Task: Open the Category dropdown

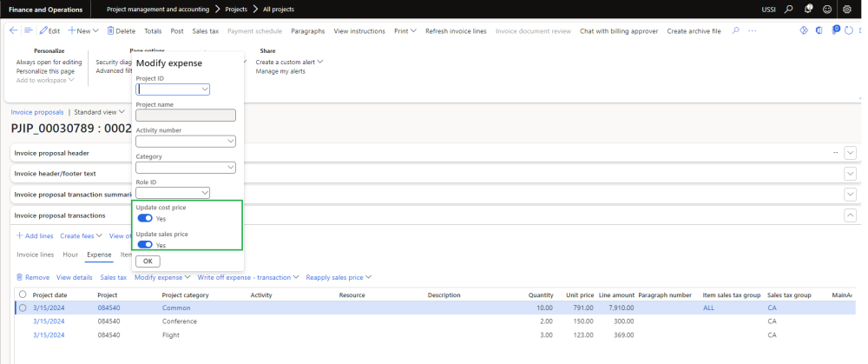Action: [186, 168]
